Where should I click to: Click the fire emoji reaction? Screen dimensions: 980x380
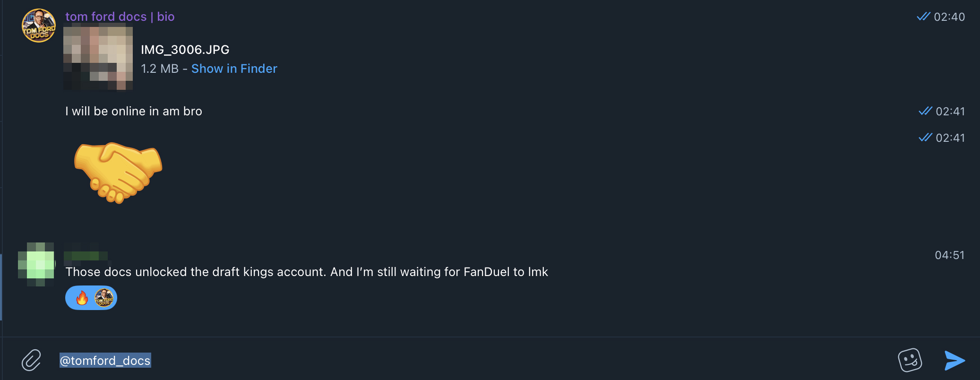82,298
